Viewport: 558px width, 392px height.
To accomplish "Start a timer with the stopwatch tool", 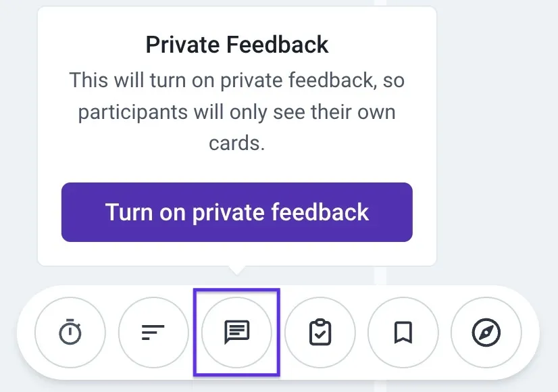I will 70,333.
